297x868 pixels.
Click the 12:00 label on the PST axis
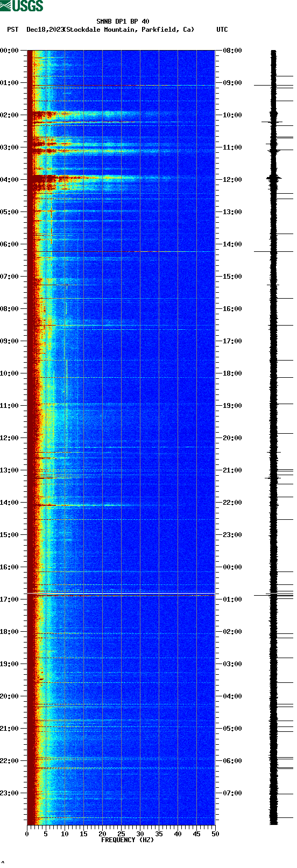coord(10,438)
